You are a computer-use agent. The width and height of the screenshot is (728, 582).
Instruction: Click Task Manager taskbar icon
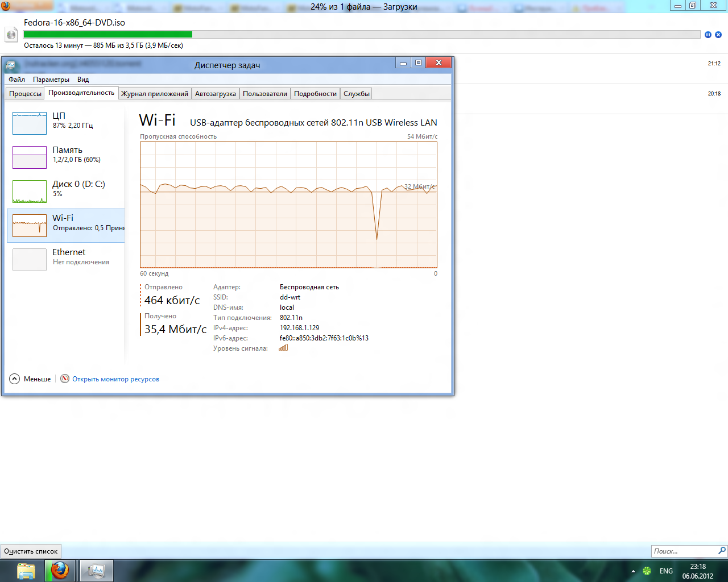pyautogui.click(x=96, y=571)
